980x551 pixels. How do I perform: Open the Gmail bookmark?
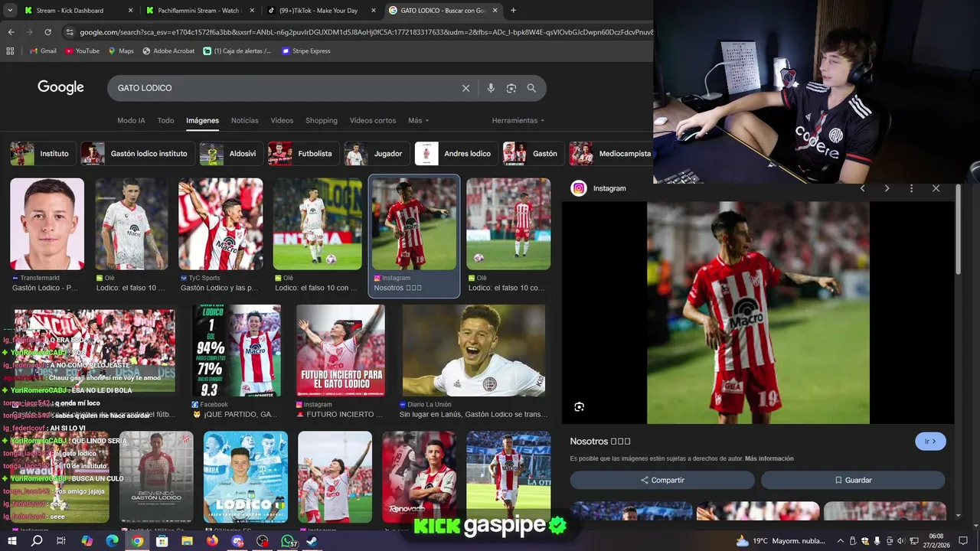coord(43,51)
